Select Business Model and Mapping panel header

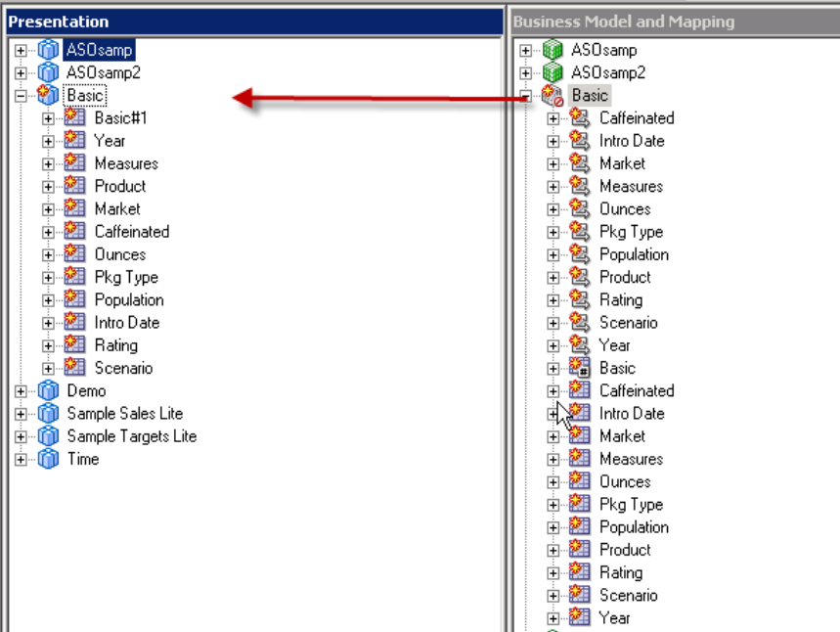[x=673, y=22]
